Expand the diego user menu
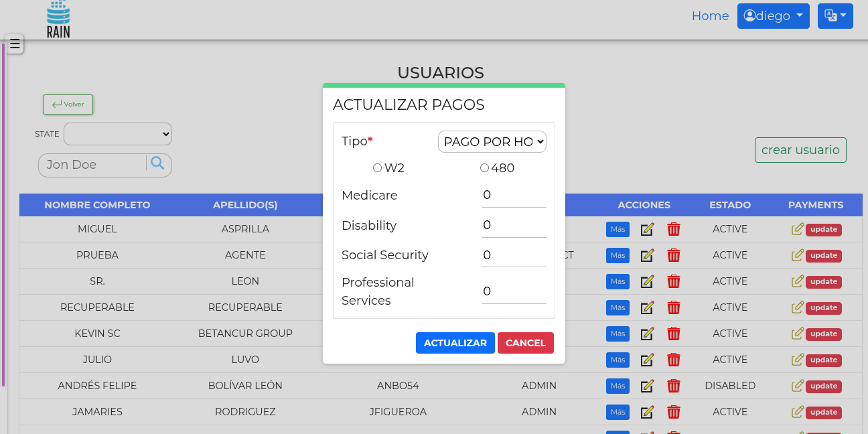The width and height of the screenshot is (868, 434). [x=773, y=16]
